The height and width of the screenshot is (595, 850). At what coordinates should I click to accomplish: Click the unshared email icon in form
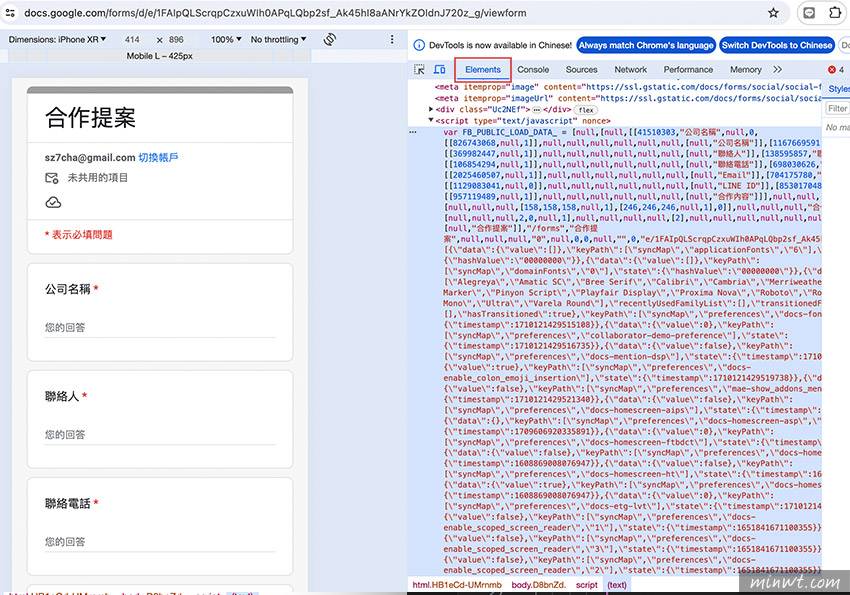coord(51,178)
